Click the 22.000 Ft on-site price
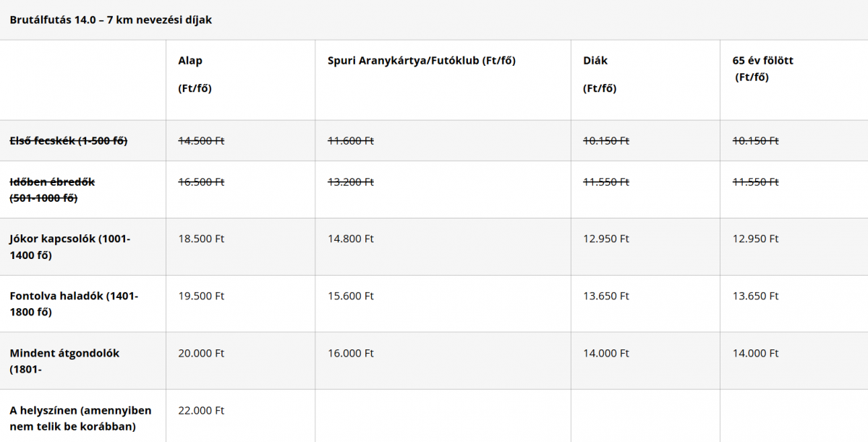Image resolution: width=868 pixels, height=442 pixels. pyautogui.click(x=201, y=410)
